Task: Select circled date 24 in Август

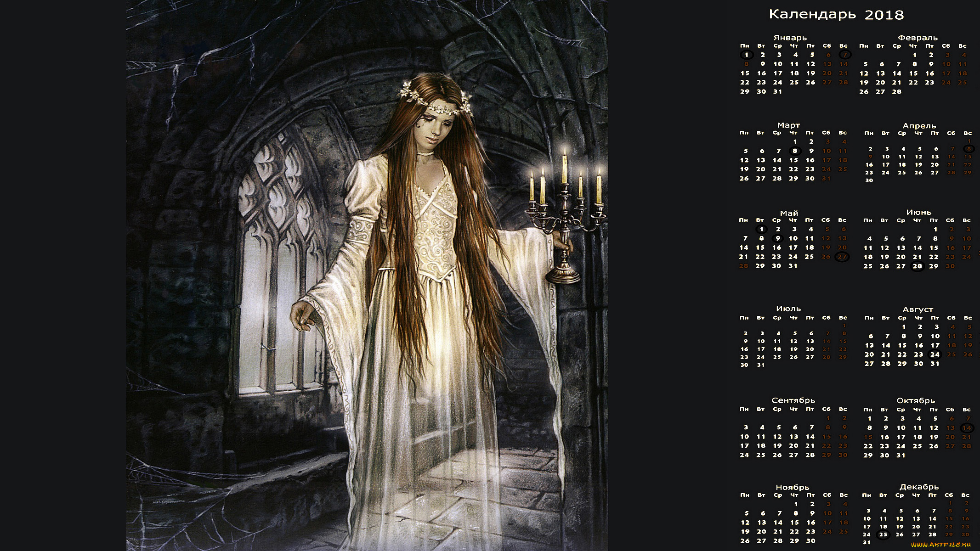Action: (x=935, y=354)
